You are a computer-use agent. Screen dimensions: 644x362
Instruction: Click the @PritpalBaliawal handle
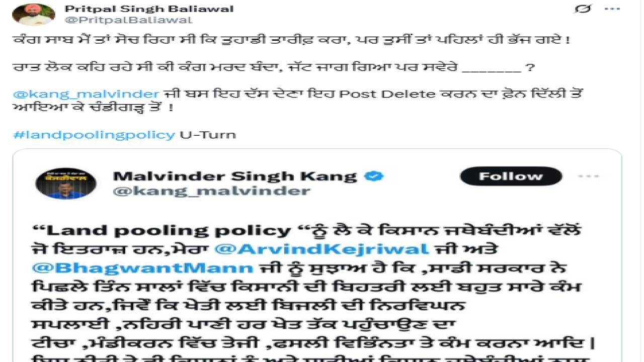point(128,20)
